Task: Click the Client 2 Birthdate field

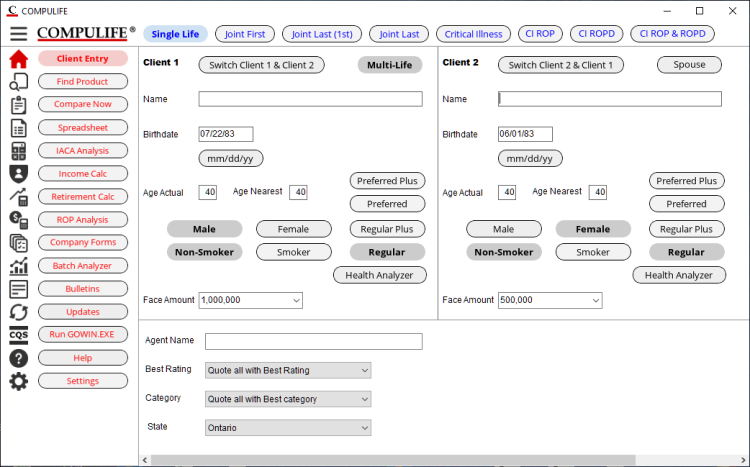Action: 525,134
